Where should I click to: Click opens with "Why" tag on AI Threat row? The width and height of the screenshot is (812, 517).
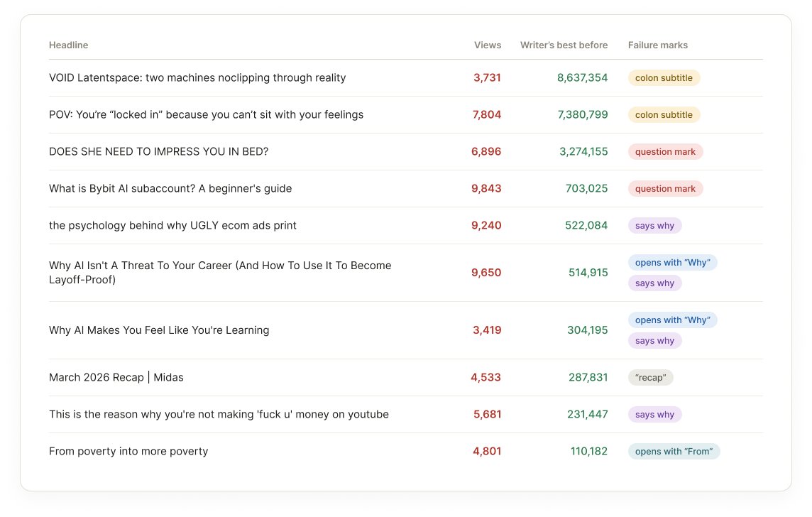(673, 262)
